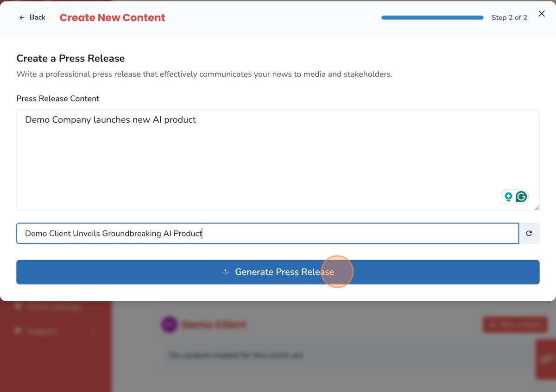Click the Demo Client purple avatar
The width and height of the screenshot is (556, 392).
click(x=169, y=324)
